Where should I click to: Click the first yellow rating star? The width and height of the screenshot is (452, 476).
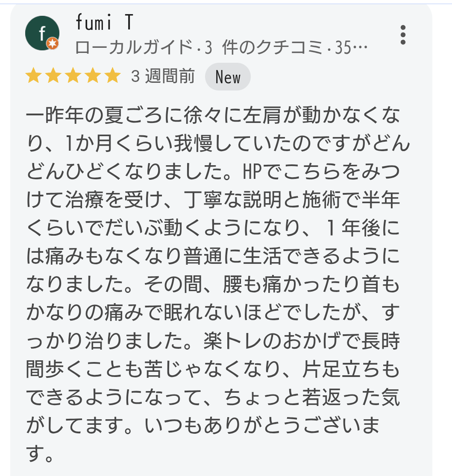tap(32, 76)
